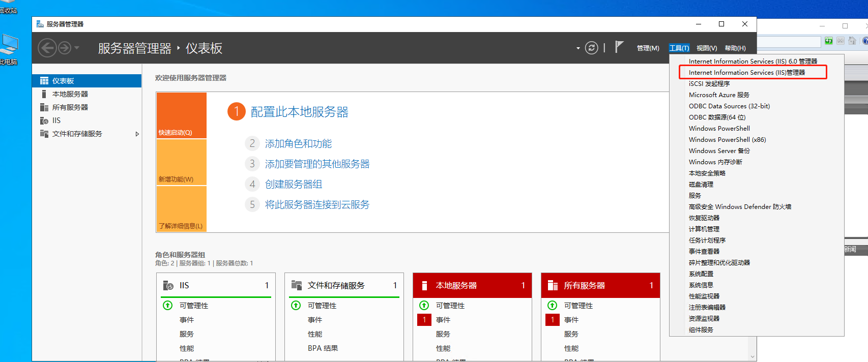The image size is (868, 362).
Task: Click the 新增功能(W) tile
Action: (182, 162)
